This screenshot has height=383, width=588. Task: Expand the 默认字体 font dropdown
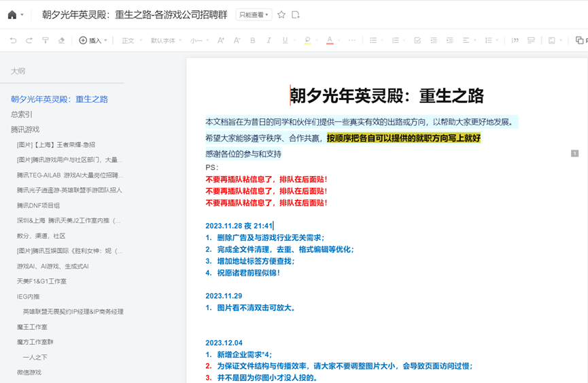pos(166,41)
